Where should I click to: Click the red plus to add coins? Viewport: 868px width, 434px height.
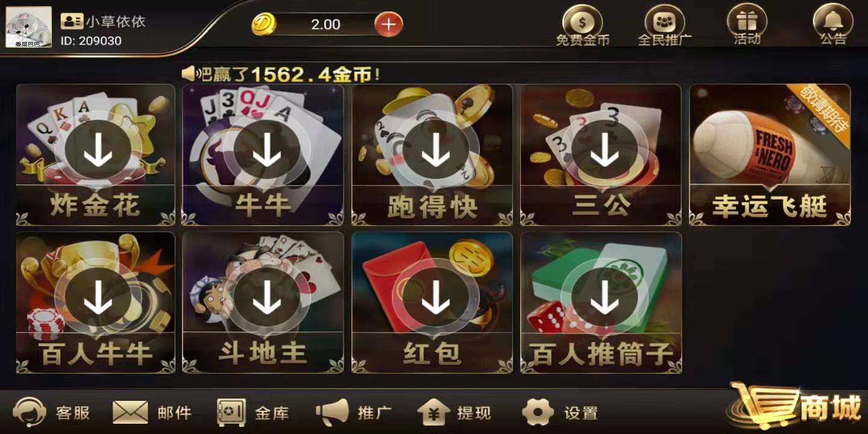pos(389,24)
